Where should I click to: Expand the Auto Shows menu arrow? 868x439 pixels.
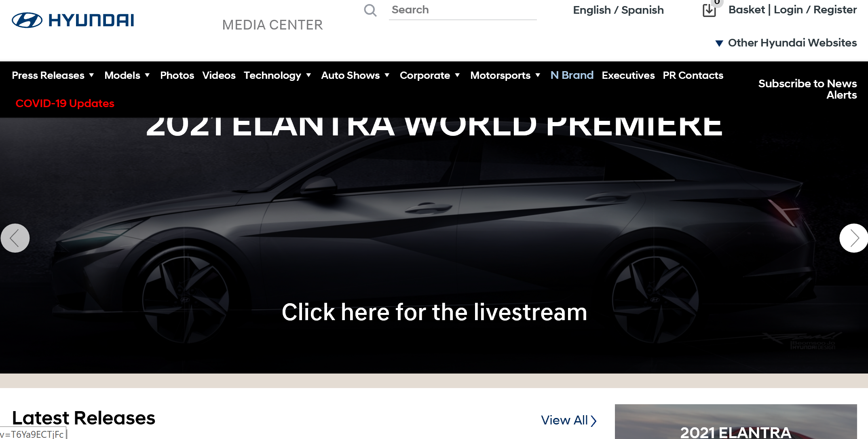coord(387,75)
